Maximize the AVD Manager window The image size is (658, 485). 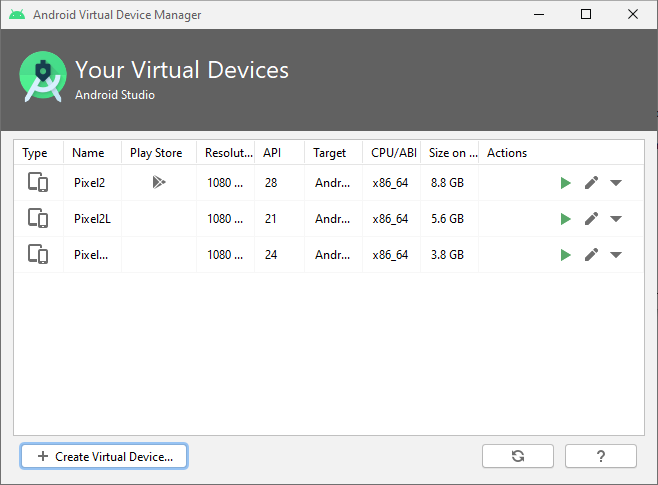point(586,14)
